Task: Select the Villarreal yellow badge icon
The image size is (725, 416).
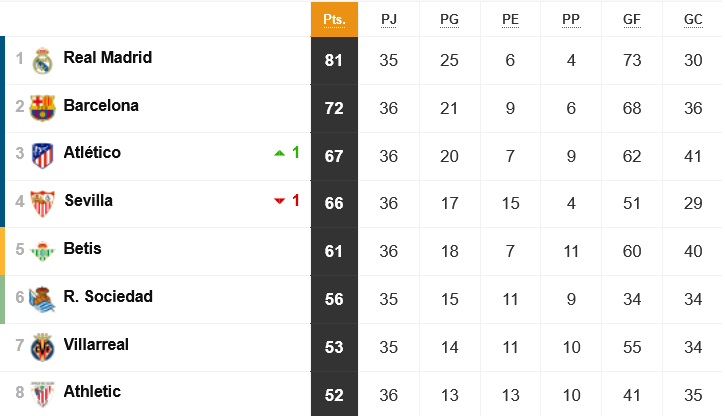Action: pos(42,347)
